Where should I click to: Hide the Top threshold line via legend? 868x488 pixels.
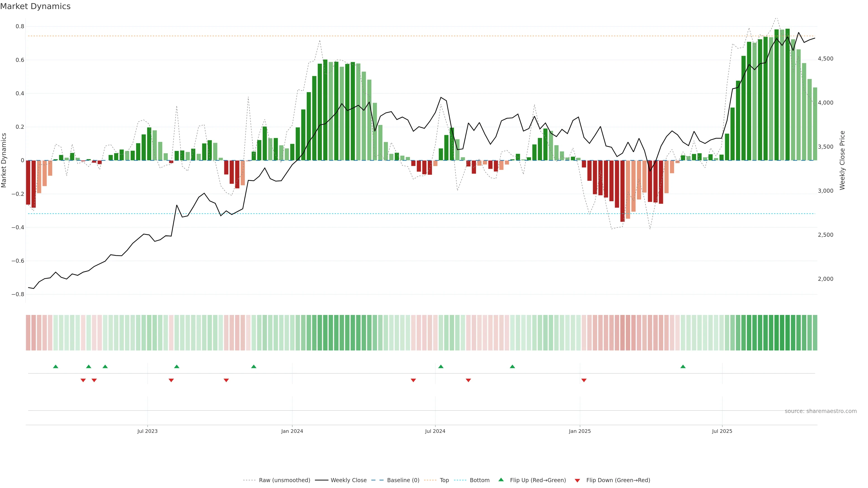point(444,480)
